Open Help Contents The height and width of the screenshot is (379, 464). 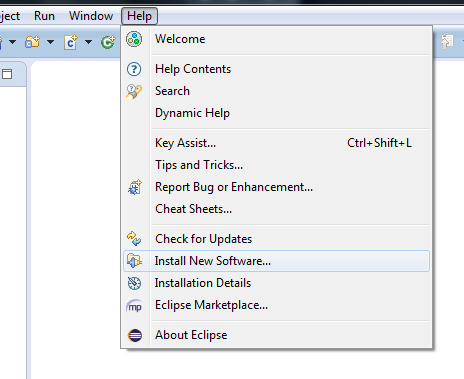pos(276,69)
